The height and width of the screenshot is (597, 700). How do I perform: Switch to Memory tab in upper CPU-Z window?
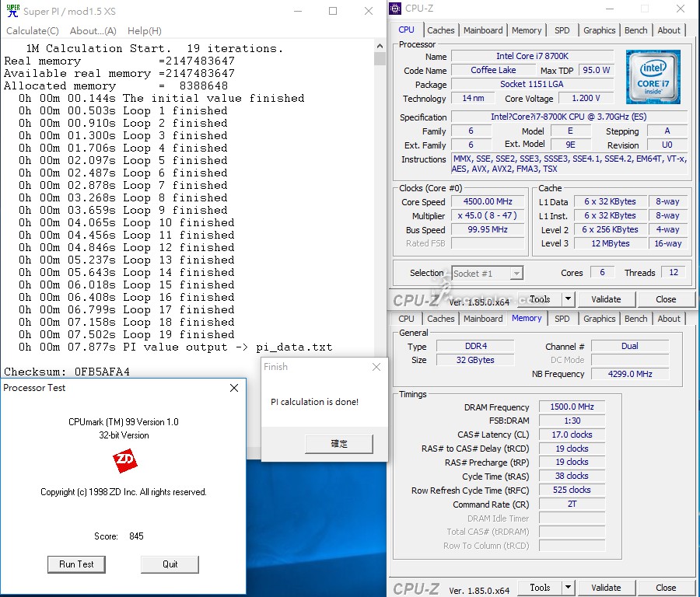click(x=527, y=30)
